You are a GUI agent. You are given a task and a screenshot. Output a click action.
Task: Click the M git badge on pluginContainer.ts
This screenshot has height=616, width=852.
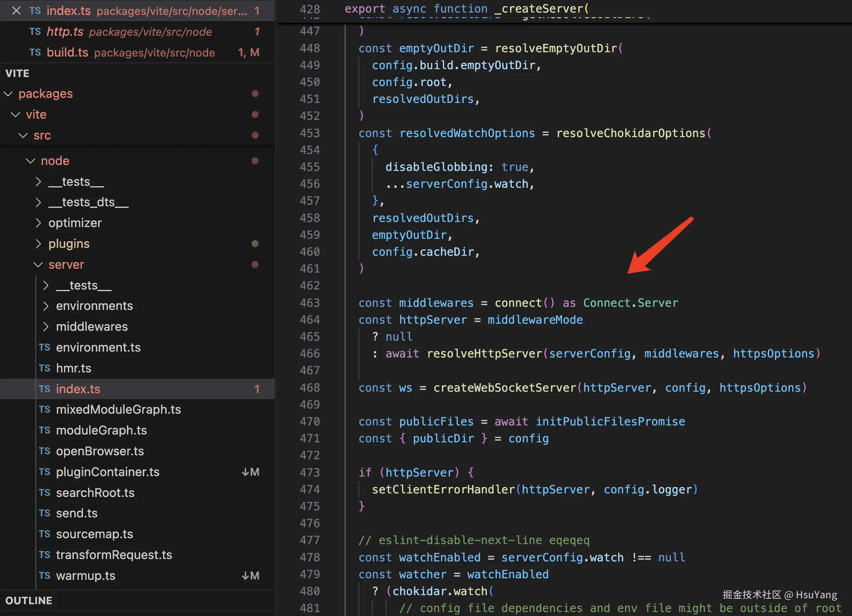click(x=254, y=472)
